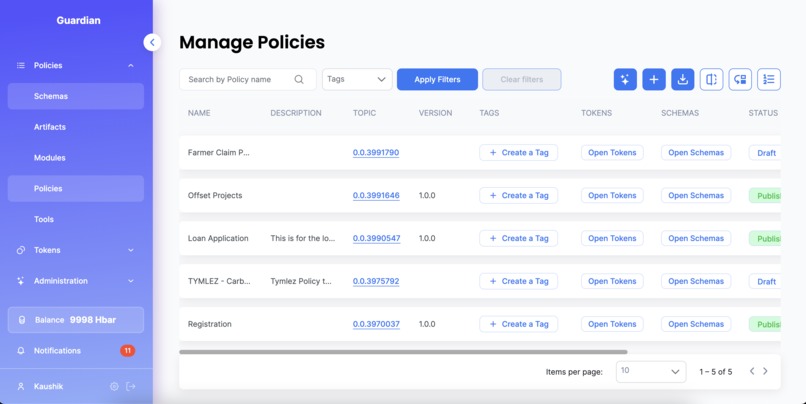
Task: Open Tokens for TYMLEZ policy row
Action: (x=612, y=281)
